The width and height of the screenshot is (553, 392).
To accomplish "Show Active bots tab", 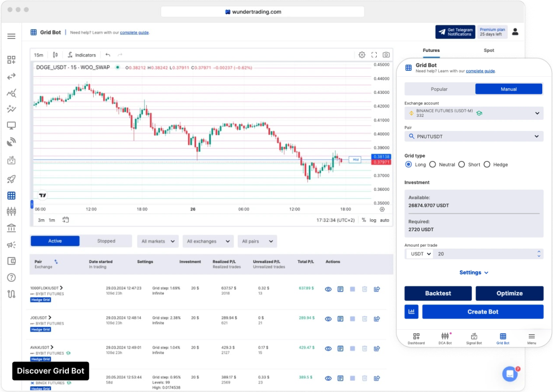I will click(55, 241).
